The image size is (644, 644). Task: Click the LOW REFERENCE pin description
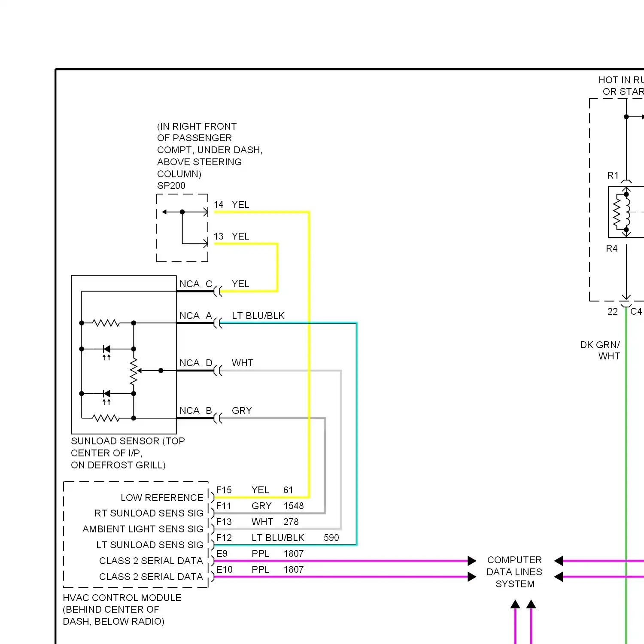(x=162, y=498)
